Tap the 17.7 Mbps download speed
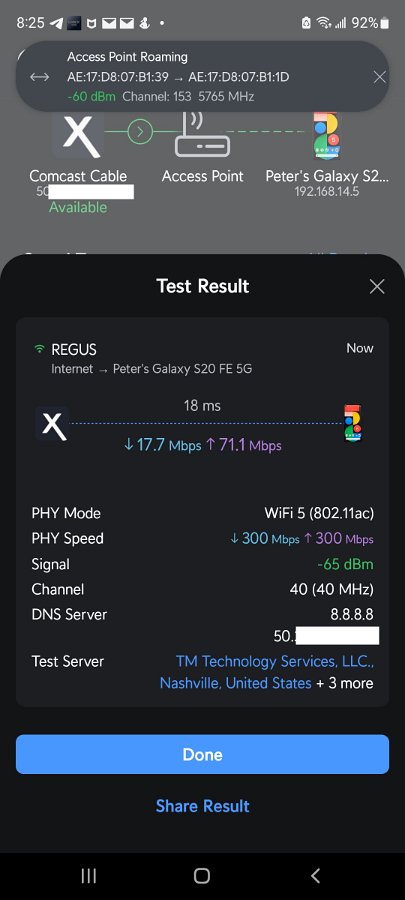This screenshot has width=405, height=900. (162, 445)
